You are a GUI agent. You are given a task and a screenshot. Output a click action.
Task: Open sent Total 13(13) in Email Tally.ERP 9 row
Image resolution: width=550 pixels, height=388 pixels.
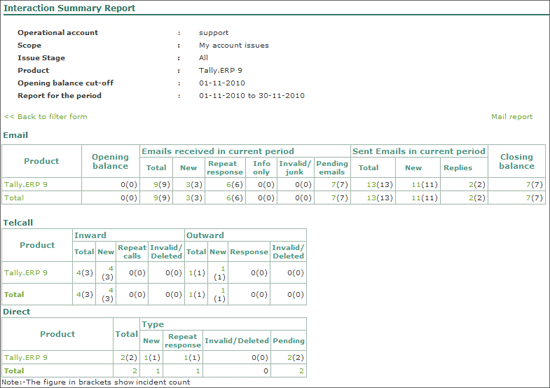(380, 184)
